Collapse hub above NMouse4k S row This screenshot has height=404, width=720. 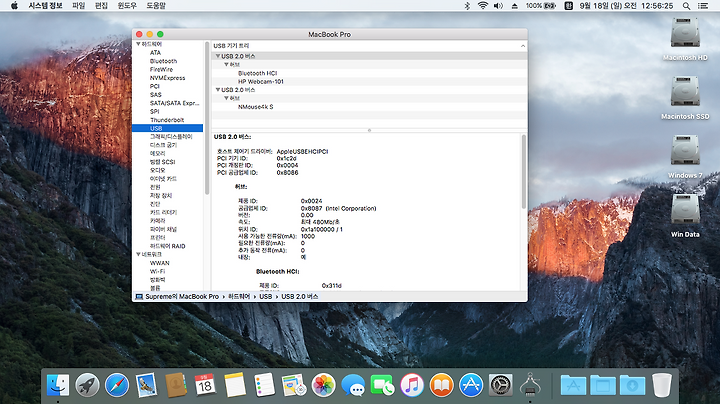pyautogui.click(x=226, y=98)
